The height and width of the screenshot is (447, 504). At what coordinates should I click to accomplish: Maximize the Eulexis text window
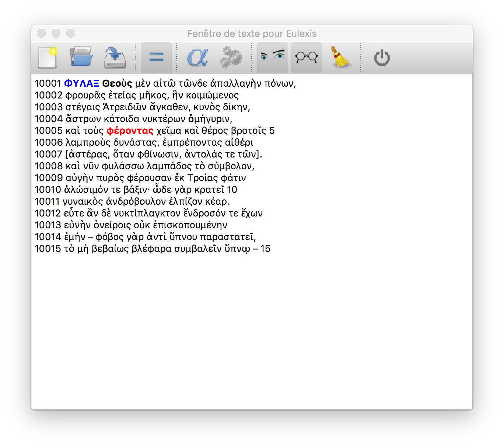click(x=71, y=33)
